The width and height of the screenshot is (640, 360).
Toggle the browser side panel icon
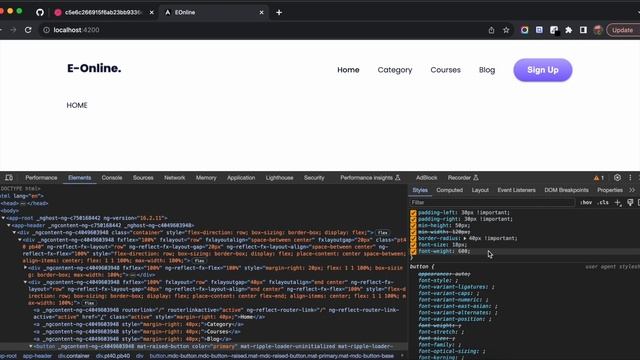click(583, 30)
